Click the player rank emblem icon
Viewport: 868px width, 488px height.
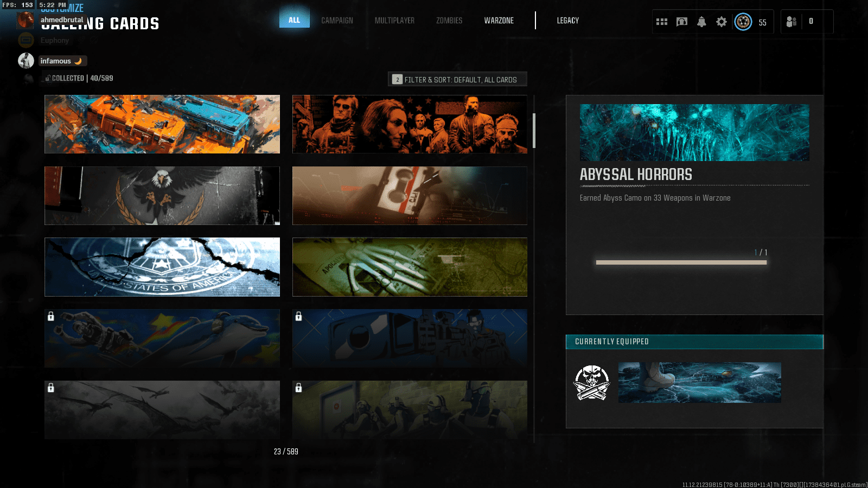743,22
